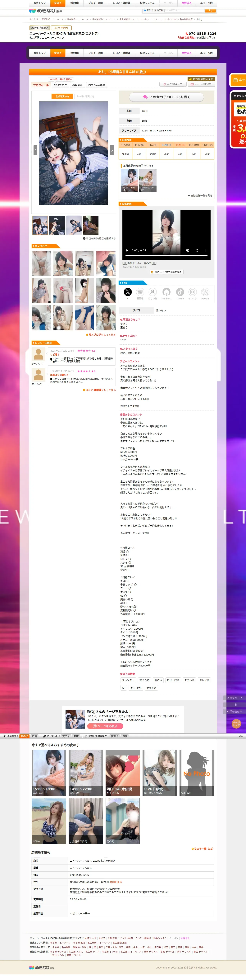Screen dimensions: 246x980
Task: Click the round ページトップ button
Action: [x=236, y=724]
